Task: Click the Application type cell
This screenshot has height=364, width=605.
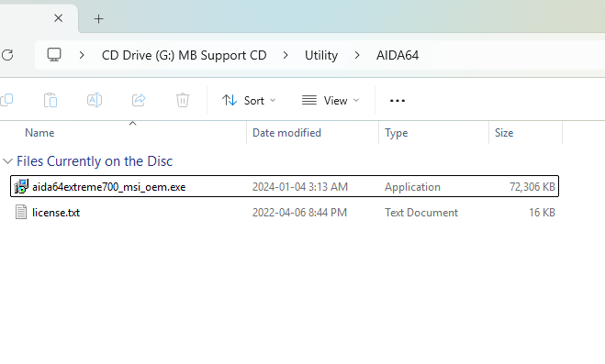Action: tap(412, 187)
